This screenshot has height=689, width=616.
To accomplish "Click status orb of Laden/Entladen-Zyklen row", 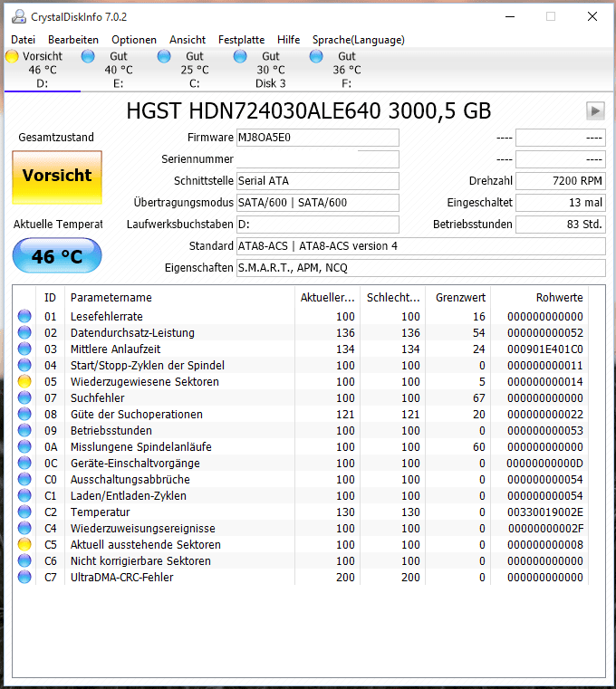I will 24,495.
